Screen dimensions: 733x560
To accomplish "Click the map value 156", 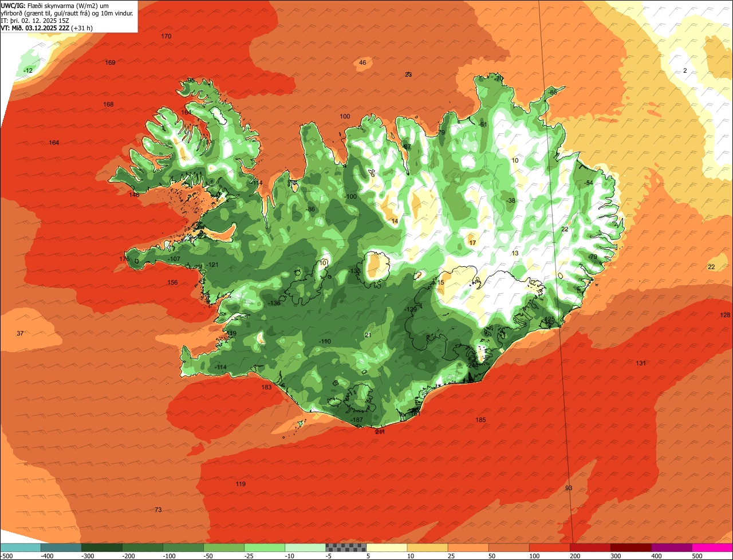I will (x=172, y=282).
